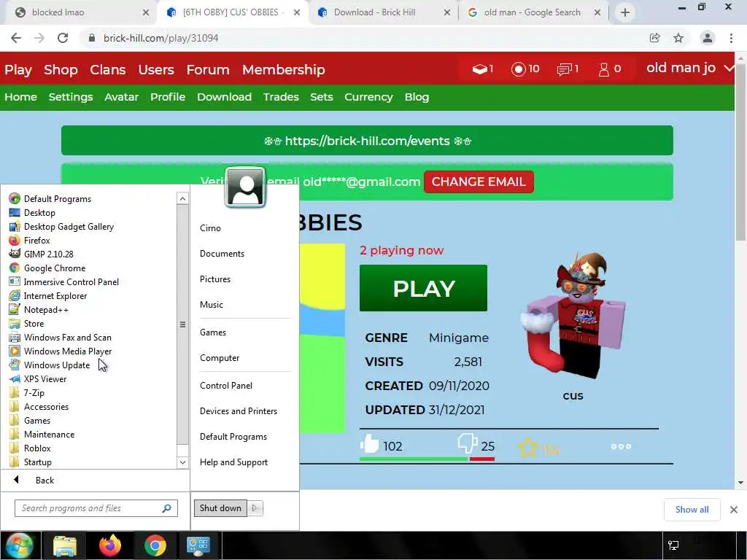Open the Forum menu item

click(208, 69)
